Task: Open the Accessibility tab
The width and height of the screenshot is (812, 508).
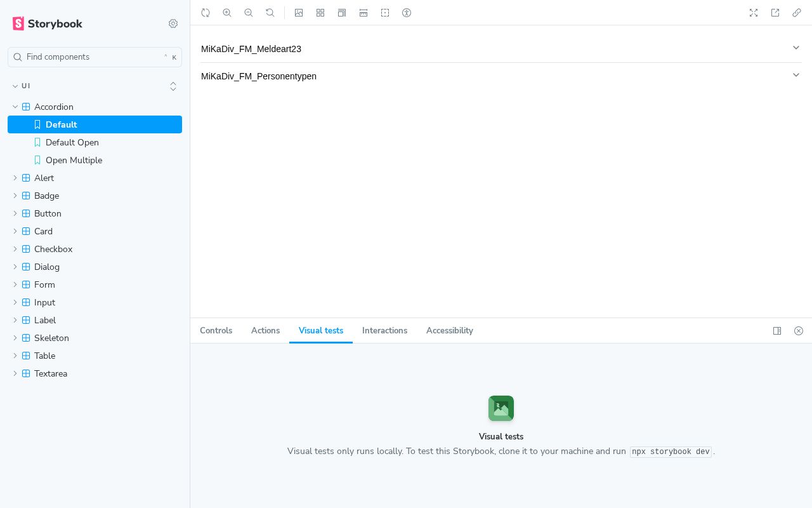Action: coord(450,331)
